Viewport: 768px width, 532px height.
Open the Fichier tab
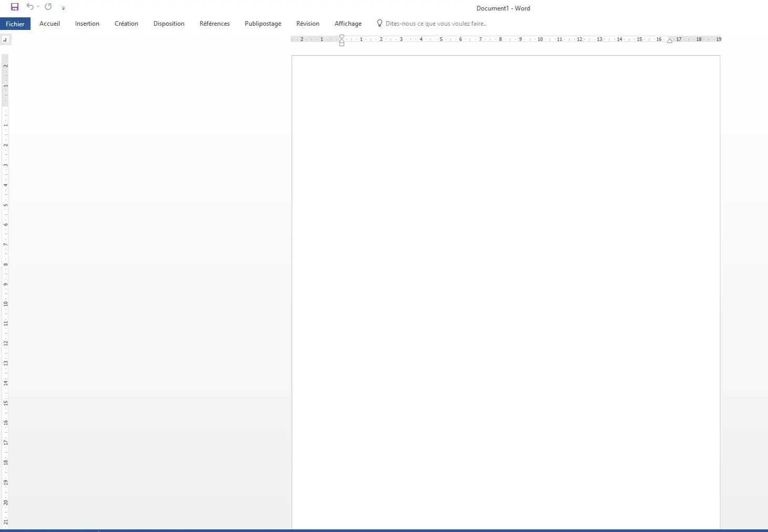(x=15, y=24)
